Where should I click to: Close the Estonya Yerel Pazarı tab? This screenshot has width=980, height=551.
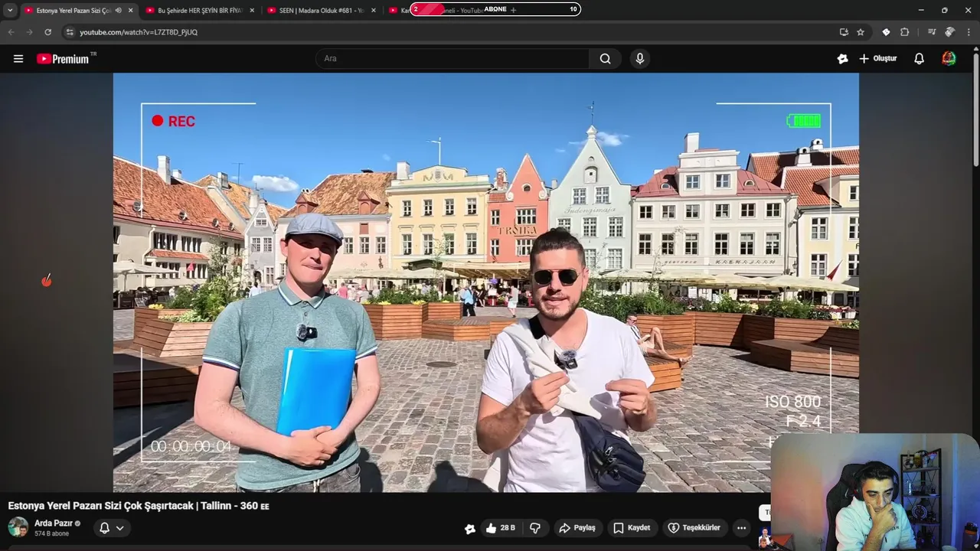[x=130, y=10]
